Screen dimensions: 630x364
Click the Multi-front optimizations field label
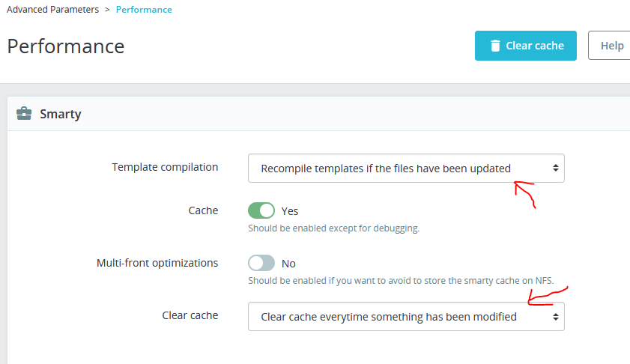point(157,263)
